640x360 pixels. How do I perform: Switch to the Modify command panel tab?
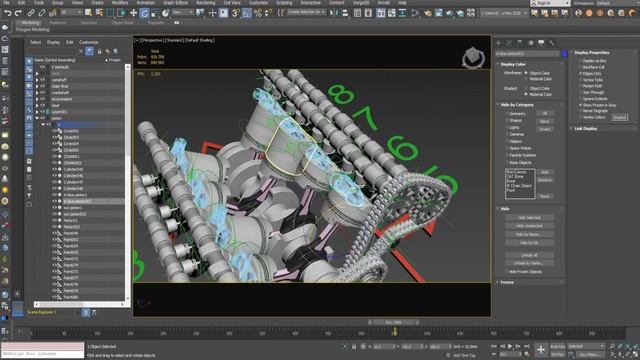(509, 43)
